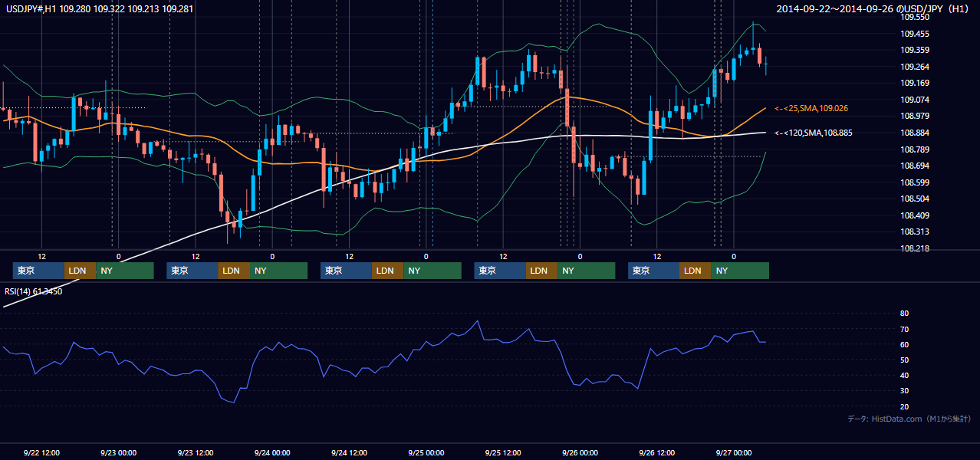
Task: Click the 9/24 12:00 time axis label
Action: (x=349, y=452)
